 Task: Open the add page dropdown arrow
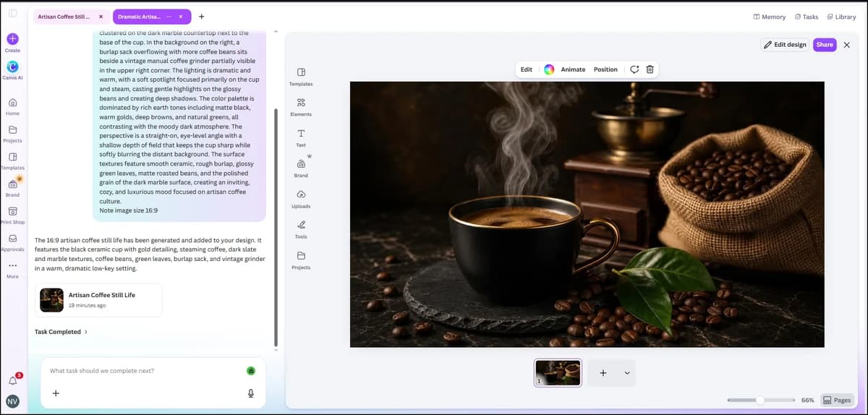pyautogui.click(x=627, y=373)
